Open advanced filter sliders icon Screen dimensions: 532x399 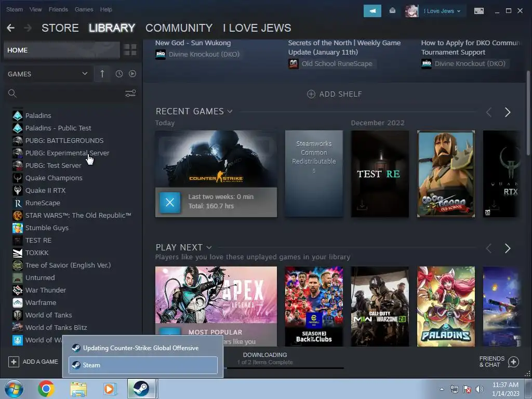pyautogui.click(x=130, y=94)
